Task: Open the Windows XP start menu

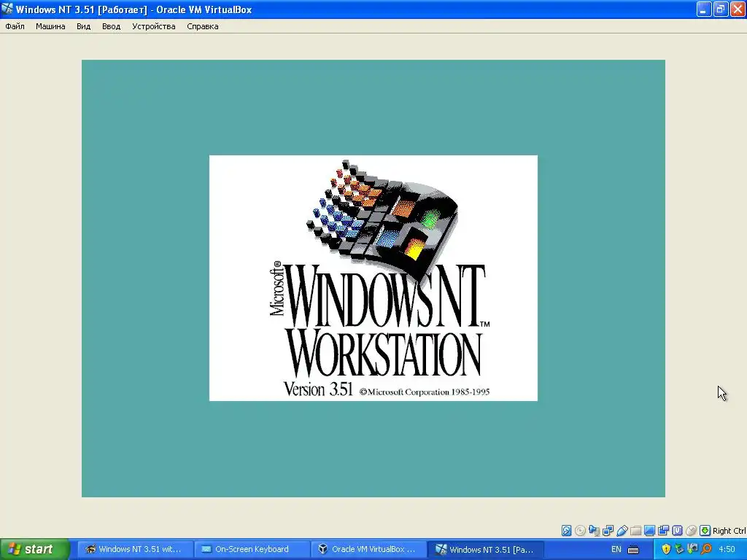Action: pos(35,549)
